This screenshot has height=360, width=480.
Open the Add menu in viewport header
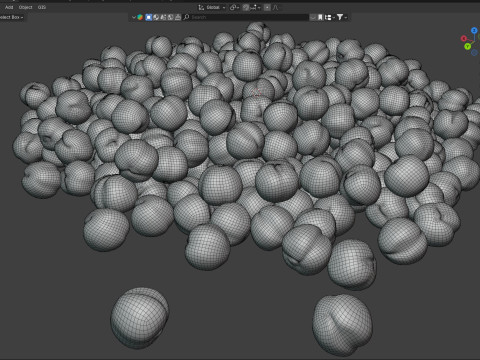(9, 7)
